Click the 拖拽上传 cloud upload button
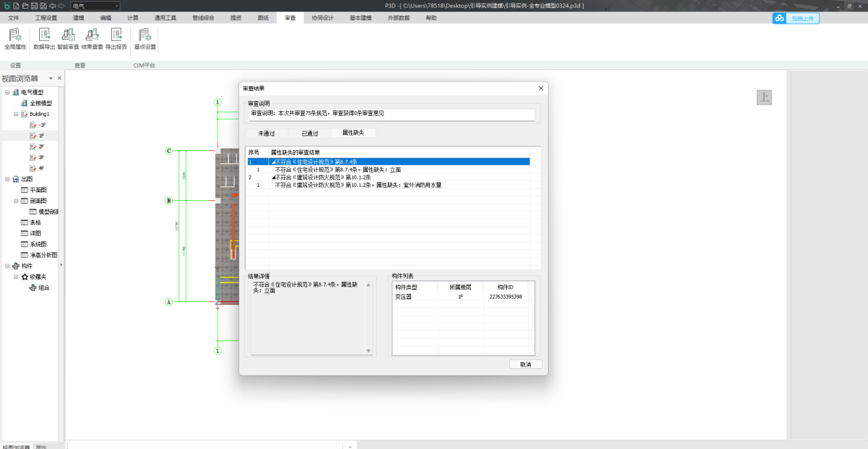This screenshot has height=449, width=868. pyautogui.click(x=796, y=18)
